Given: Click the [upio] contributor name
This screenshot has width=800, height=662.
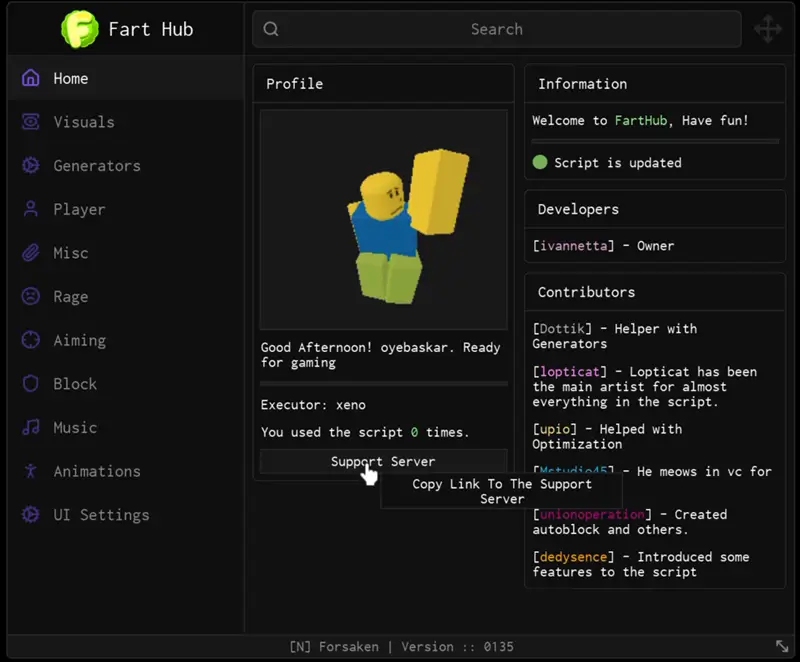Looking at the screenshot, I should [555, 429].
